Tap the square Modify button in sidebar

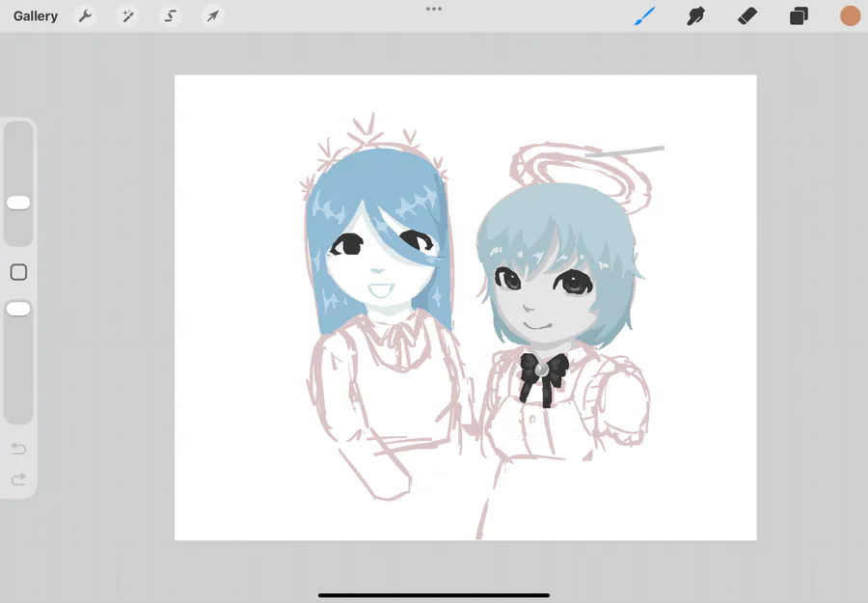click(19, 272)
